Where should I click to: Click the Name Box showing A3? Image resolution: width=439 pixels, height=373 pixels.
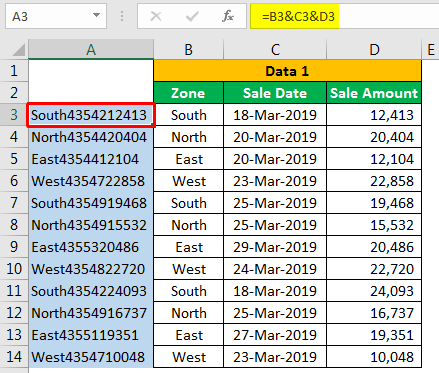tap(56, 16)
